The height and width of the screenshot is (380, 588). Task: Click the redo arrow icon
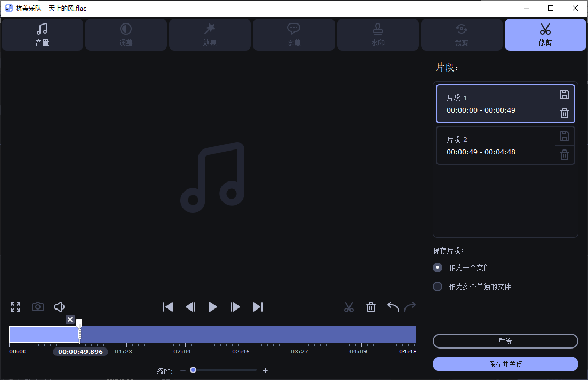point(410,307)
